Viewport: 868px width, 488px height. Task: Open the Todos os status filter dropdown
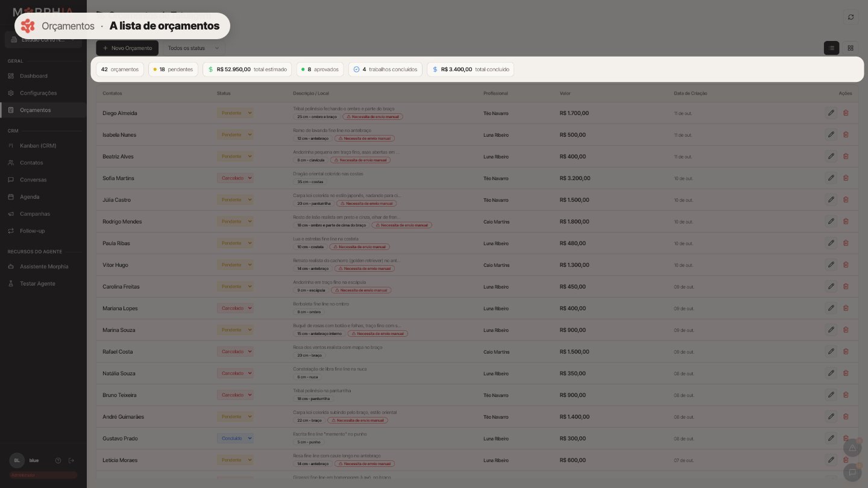point(193,48)
